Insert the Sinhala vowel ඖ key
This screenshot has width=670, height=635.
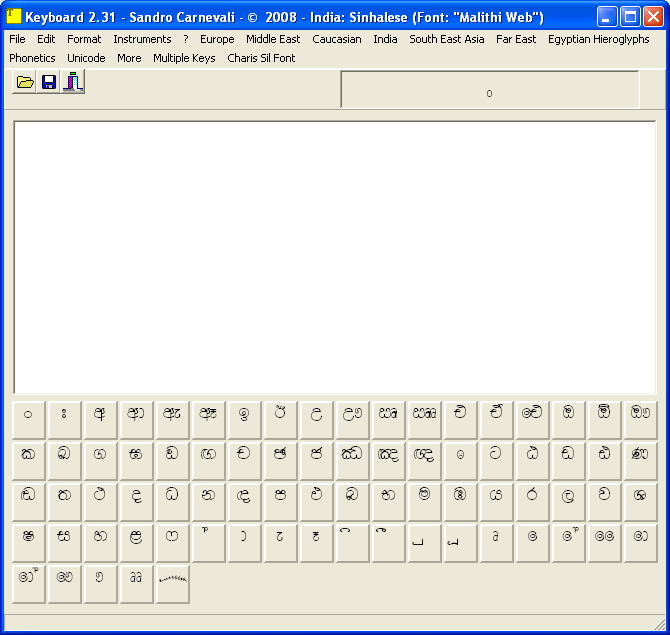tap(640, 420)
